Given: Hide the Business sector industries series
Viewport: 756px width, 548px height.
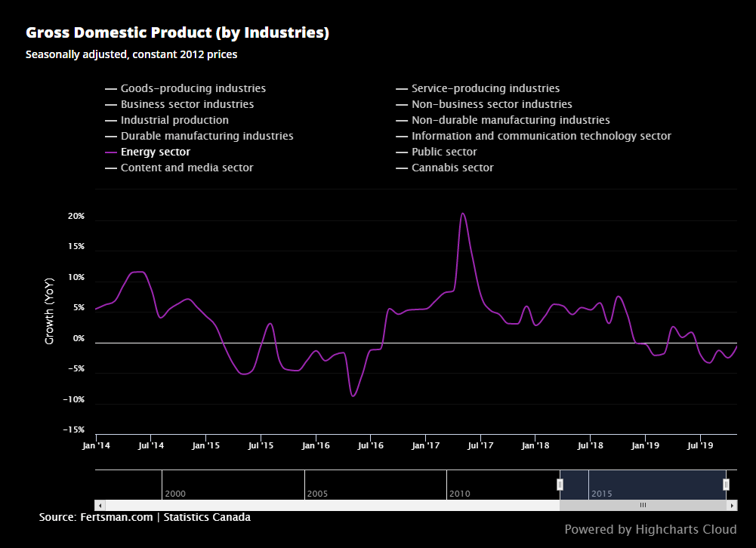Looking at the screenshot, I should click(187, 104).
